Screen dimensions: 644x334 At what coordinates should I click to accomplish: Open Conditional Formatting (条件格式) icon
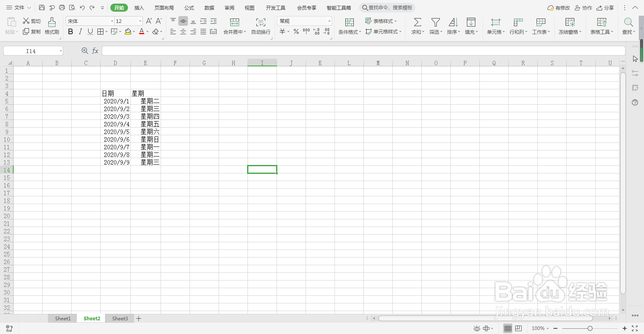pos(349,22)
